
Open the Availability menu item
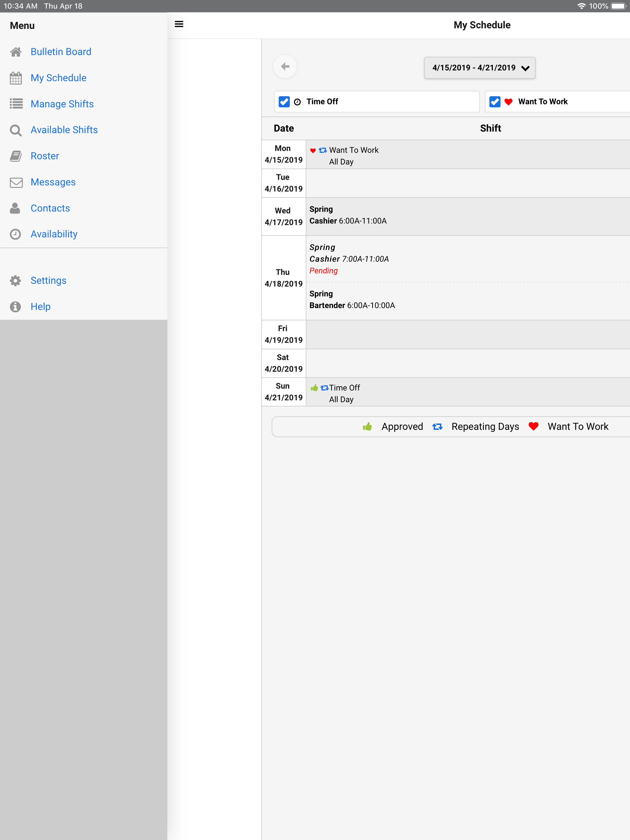pyautogui.click(x=54, y=234)
